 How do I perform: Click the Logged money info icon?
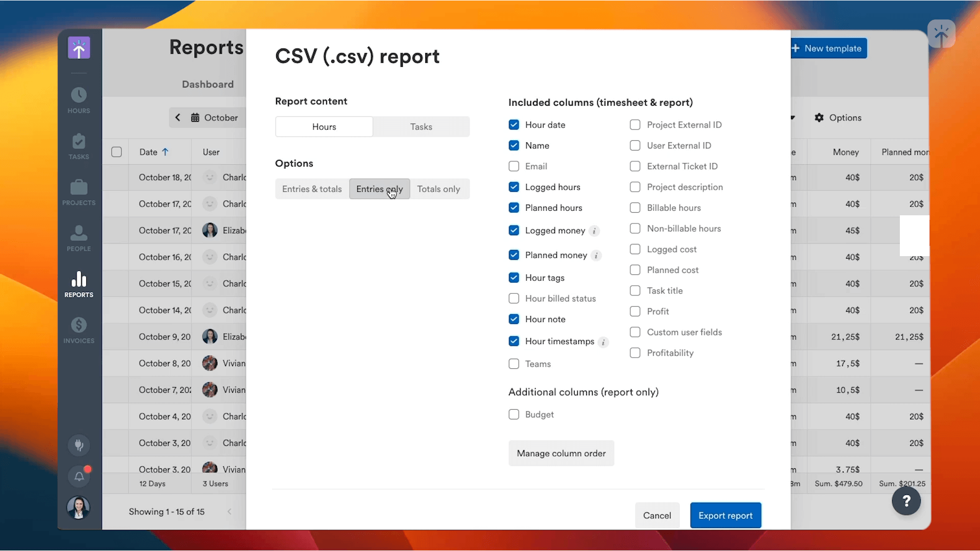click(x=594, y=231)
